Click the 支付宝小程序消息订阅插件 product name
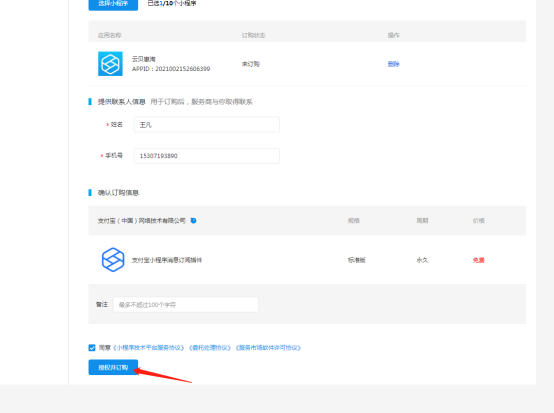Image resolution: width=554 pixels, height=413 pixels. 167,260
